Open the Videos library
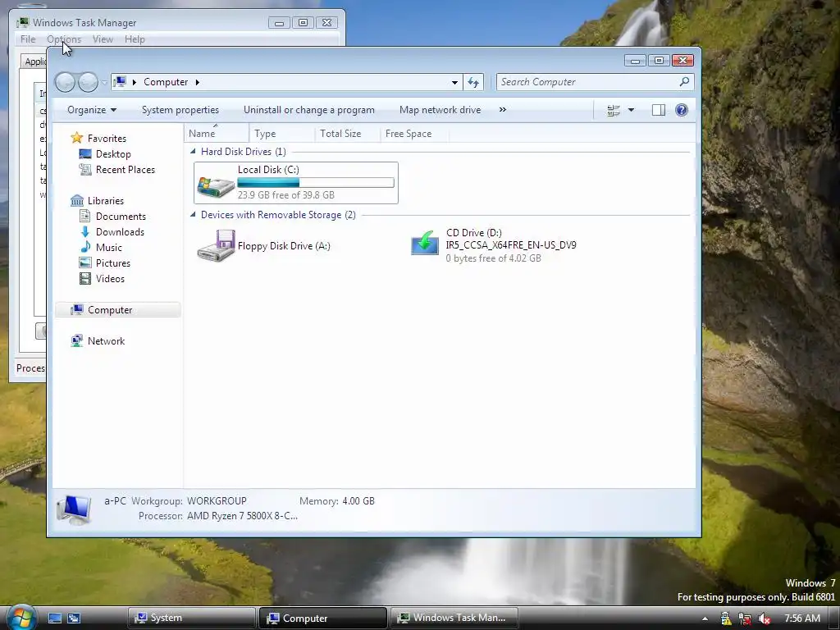Viewport: 840px width, 630px height. click(x=110, y=279)
